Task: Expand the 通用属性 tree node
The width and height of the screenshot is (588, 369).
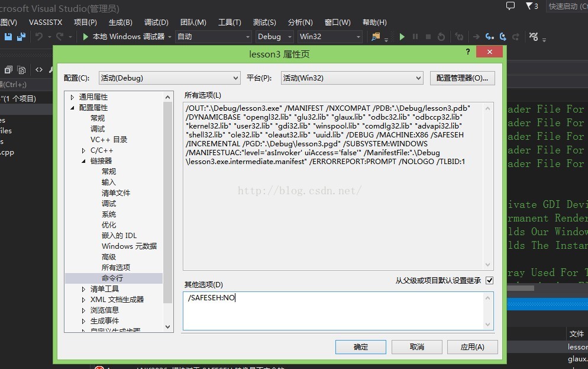Action: pos(72,97)
